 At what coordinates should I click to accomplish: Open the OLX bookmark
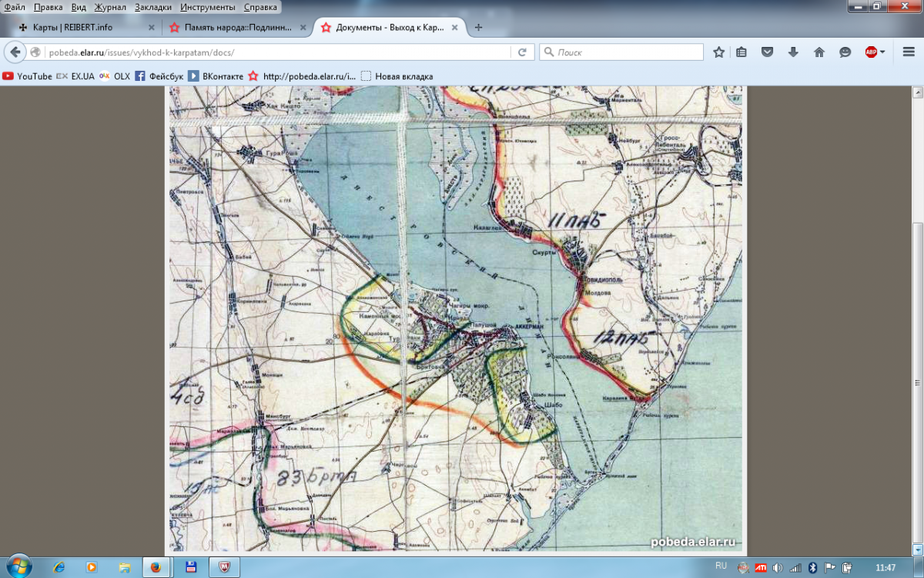pyautogui.click(x=115, y=76)
